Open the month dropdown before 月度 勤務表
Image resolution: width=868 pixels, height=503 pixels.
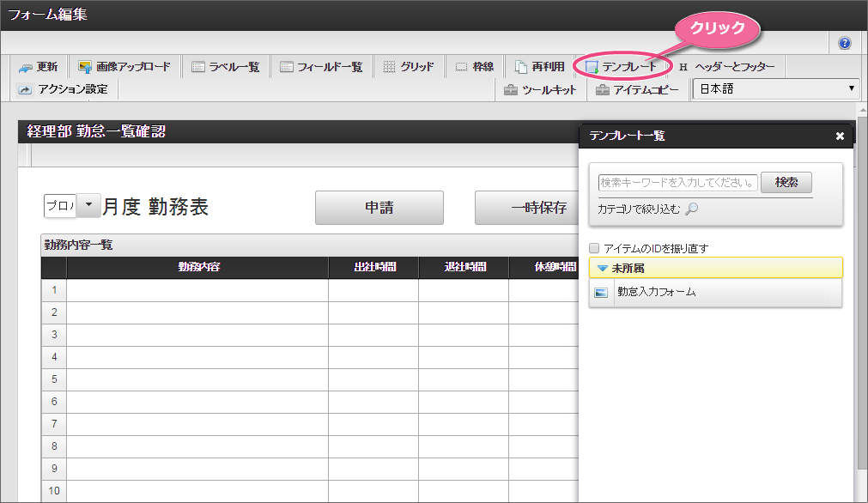[x=88, y=205]
